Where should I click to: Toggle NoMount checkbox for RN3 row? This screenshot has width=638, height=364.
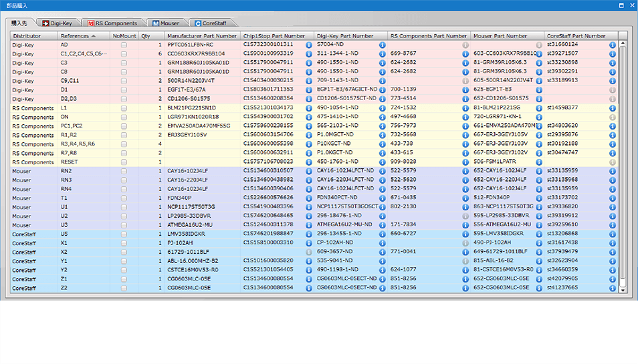point(124,180)
